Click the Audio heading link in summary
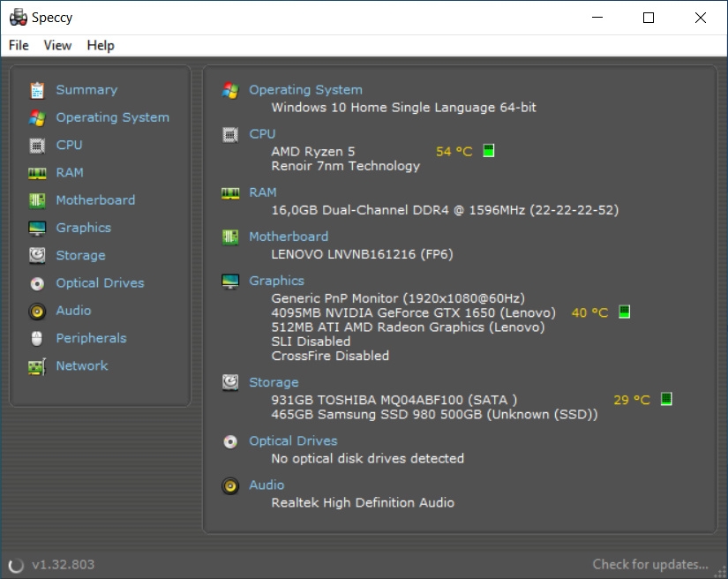The width and height of the screenshot is (728, 579). tap(267, 485)
